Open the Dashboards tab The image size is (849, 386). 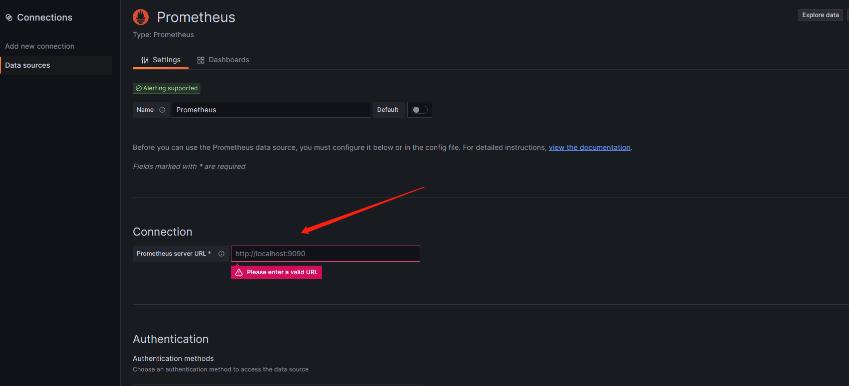223,60
